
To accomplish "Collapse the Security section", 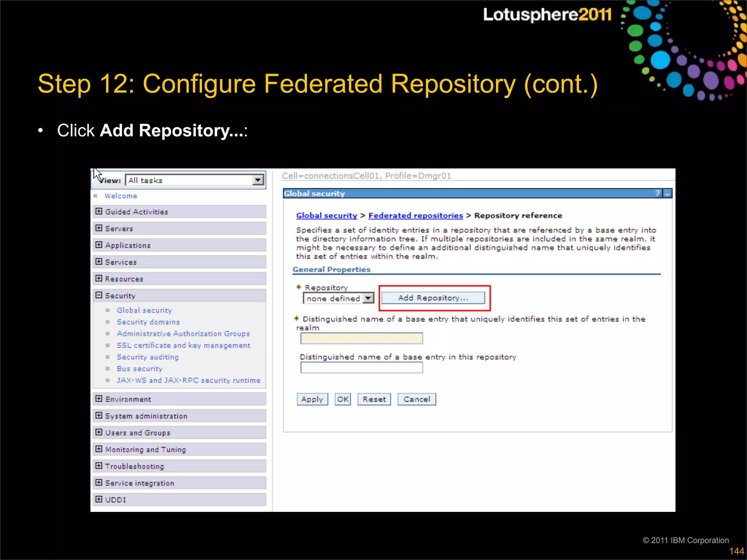I will [99, 295].
